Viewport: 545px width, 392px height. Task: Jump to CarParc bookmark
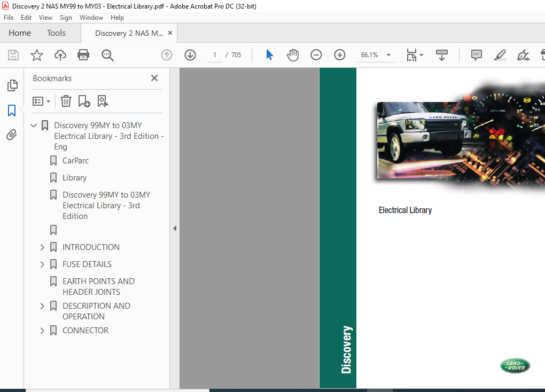click(x=75, y=161)
